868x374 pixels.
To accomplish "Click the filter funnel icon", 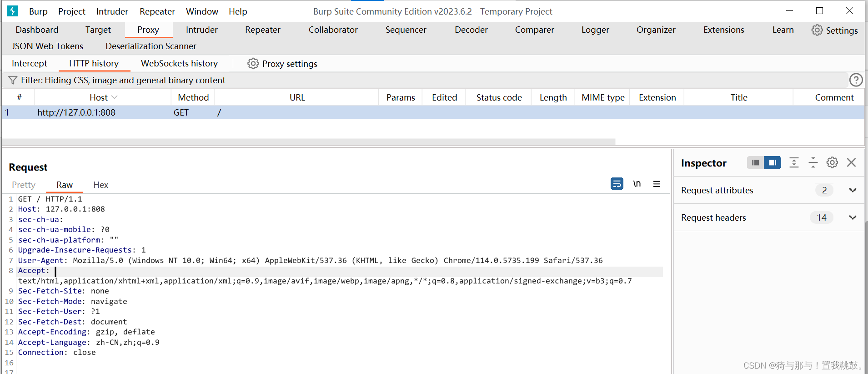I will [x=13, y=81].
